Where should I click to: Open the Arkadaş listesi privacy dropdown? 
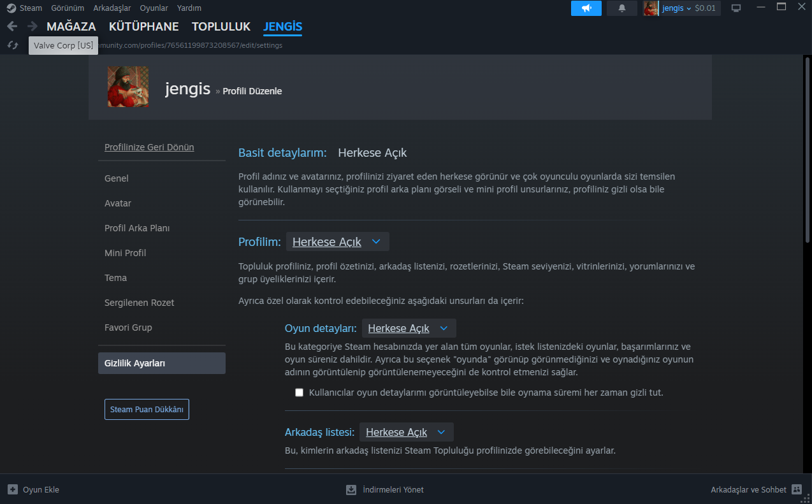406,432
